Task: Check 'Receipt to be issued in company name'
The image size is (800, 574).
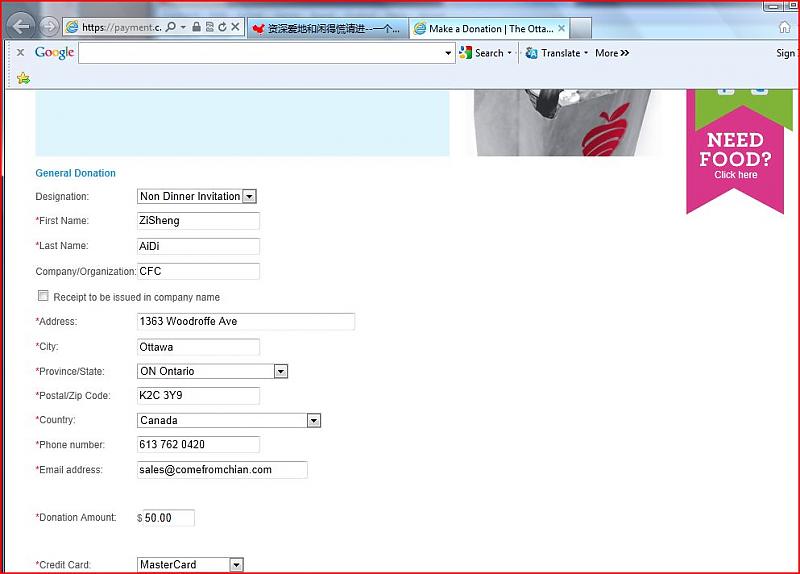Action: coord(43,296)
